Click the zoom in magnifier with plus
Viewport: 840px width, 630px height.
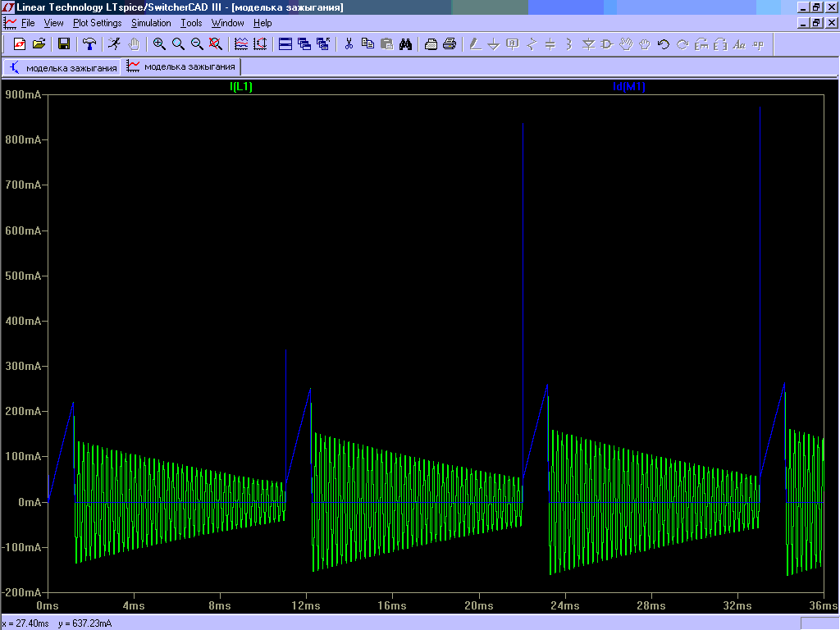[x=159, y=43]
